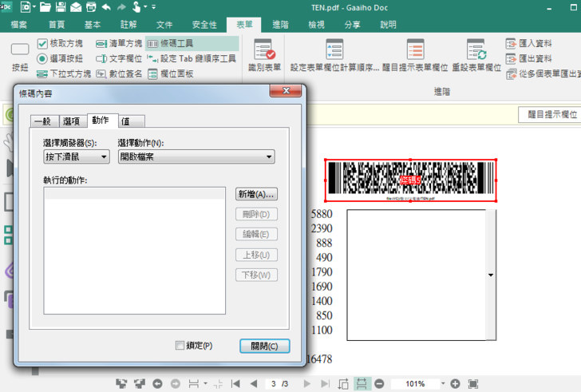Image resolution: width=581 pixels, height=392 pixels.
Task: Print the document using printer icon
Action: pyautogui.click(x=91, y=7)
